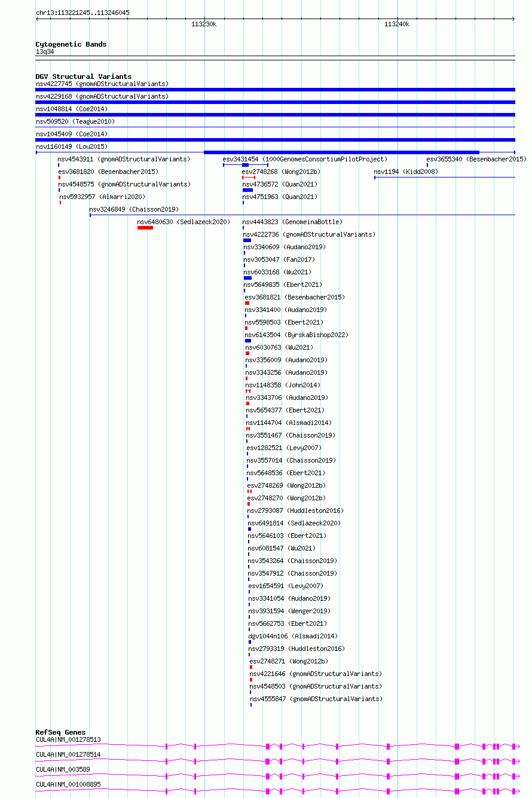This screenshot has width=532, height=798.
Task: Open the nsv1048814 (Coe2014) variant label
Action: (72, 109)
